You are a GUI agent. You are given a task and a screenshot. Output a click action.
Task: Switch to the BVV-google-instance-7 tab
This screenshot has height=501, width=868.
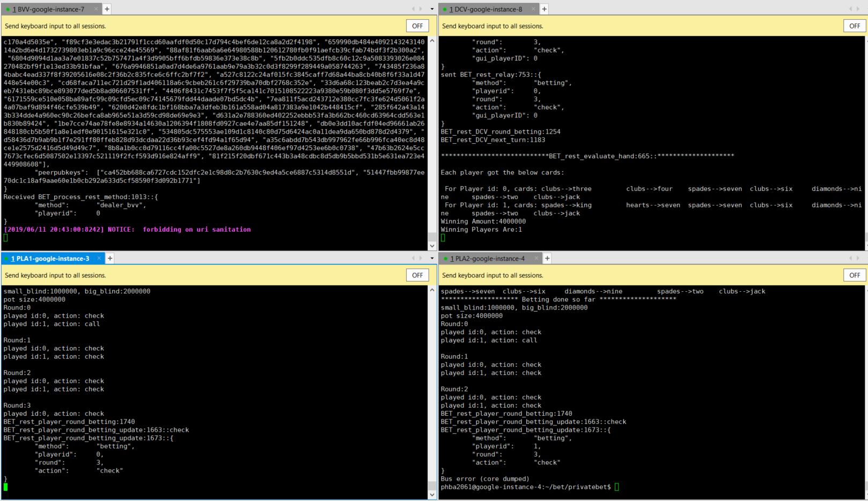pyautogui.click(x=48, y=9)
